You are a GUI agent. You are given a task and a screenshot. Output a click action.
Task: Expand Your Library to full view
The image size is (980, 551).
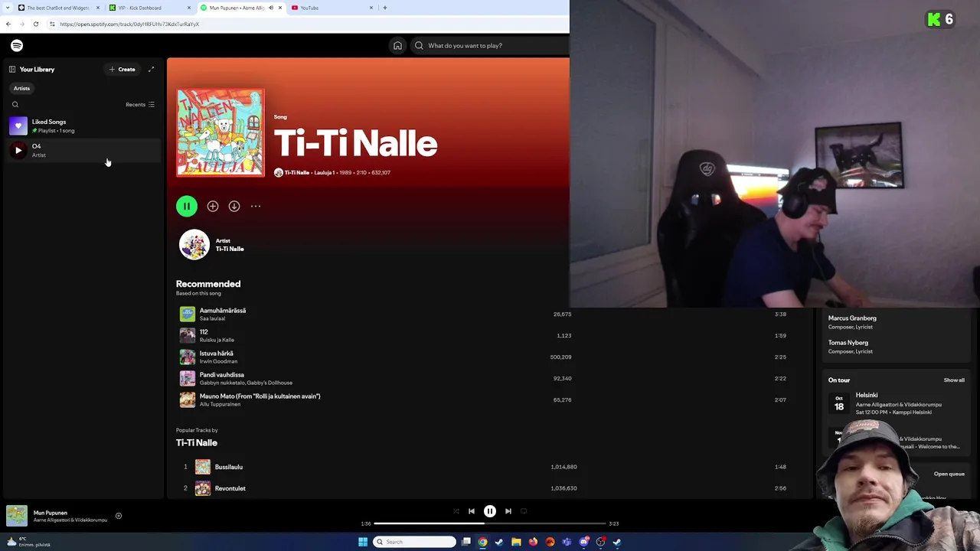151,70
